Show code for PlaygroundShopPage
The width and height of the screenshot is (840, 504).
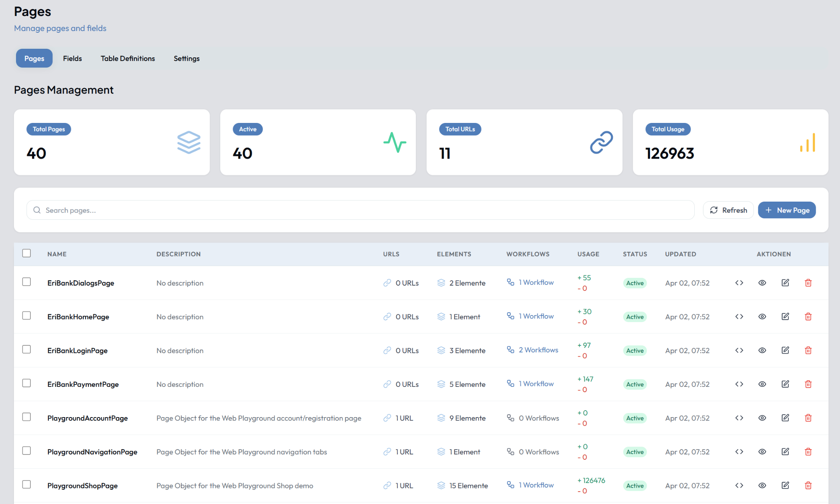pos(739,486)
